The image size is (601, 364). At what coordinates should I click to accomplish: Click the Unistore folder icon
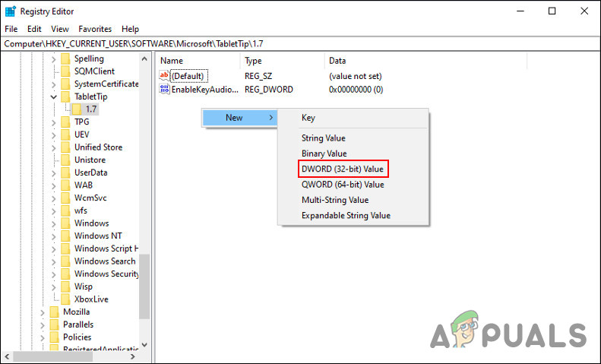point(65,160)
